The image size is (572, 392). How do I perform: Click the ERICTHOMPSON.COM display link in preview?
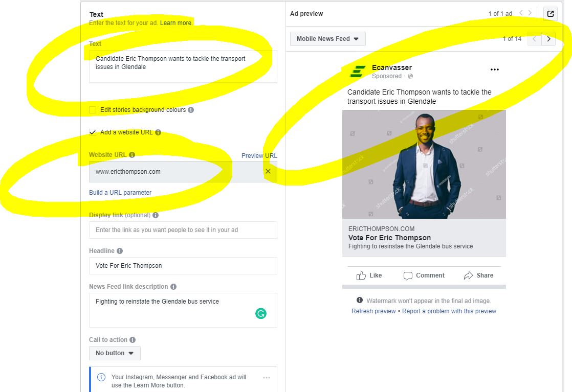(381, 229)
